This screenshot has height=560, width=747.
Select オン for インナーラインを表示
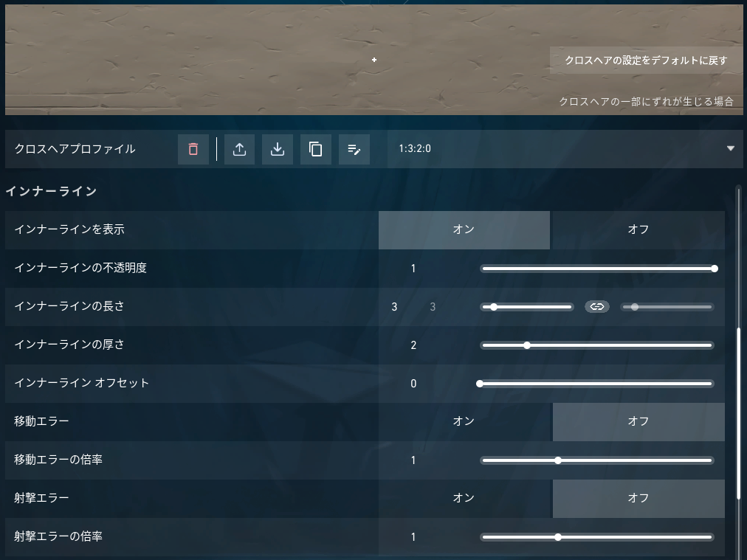(464, 230)
